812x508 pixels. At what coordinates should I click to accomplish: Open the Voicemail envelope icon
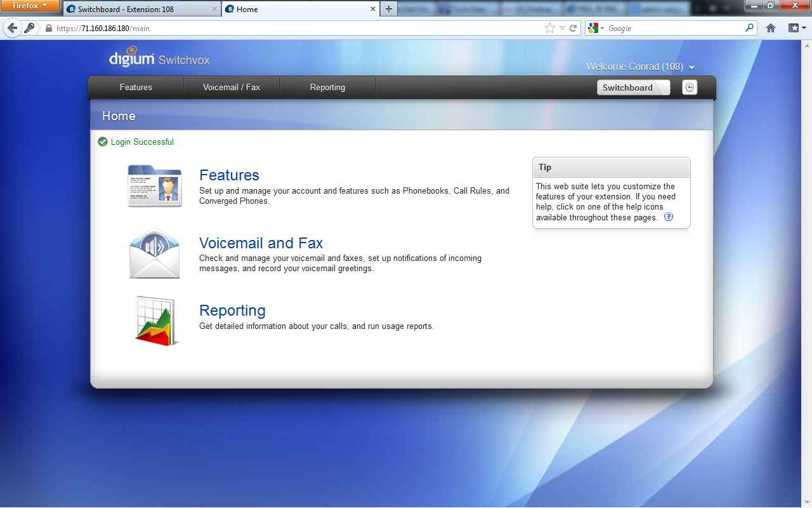point(155,253)
